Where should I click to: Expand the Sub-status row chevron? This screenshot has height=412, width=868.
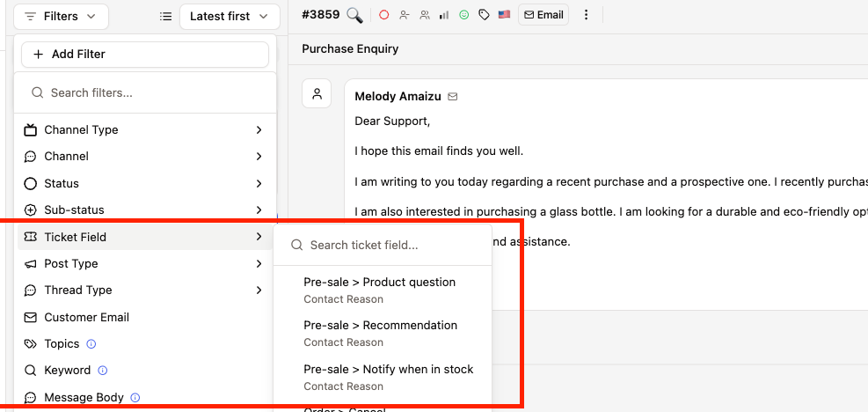click(x=259, y=210)
